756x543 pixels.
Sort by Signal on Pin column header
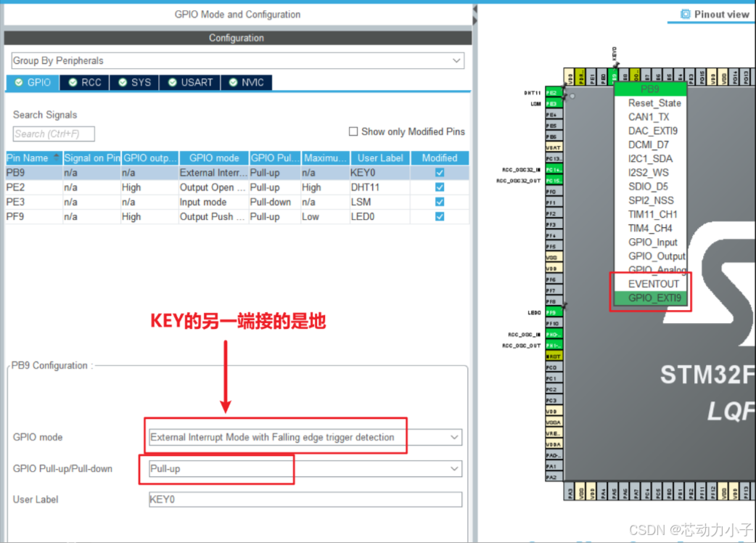click(x=91, y=158)
